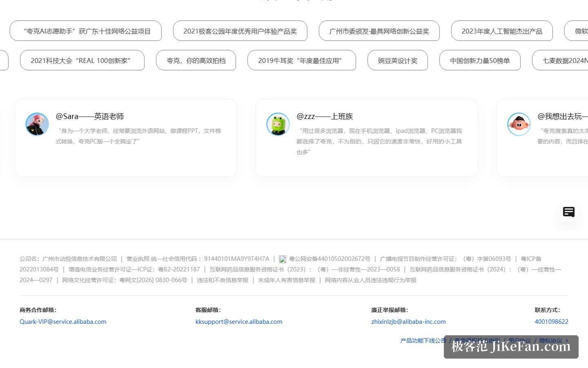Select the 夸克AI志愿助手 广东十佳网络公益项目 award tag
This screenshot has width=588, height=368.
(x=86, y=31)
